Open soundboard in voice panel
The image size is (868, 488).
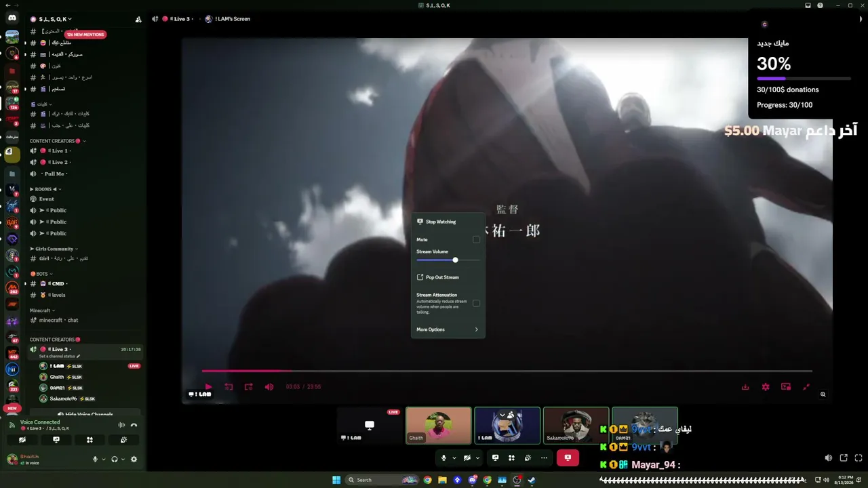point(123,440)
